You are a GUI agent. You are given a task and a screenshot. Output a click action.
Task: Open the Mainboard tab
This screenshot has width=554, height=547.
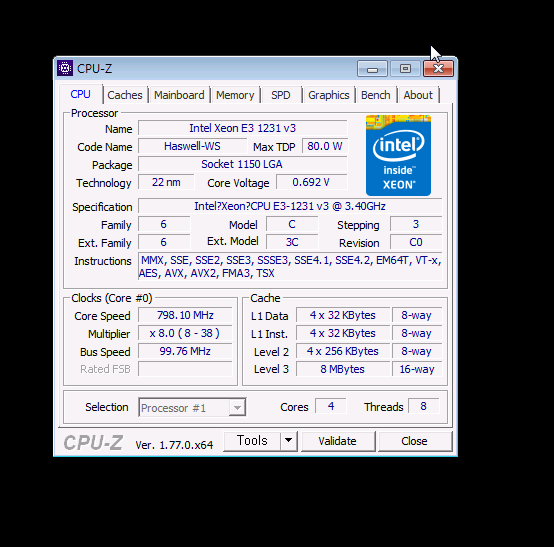(179, 95)
